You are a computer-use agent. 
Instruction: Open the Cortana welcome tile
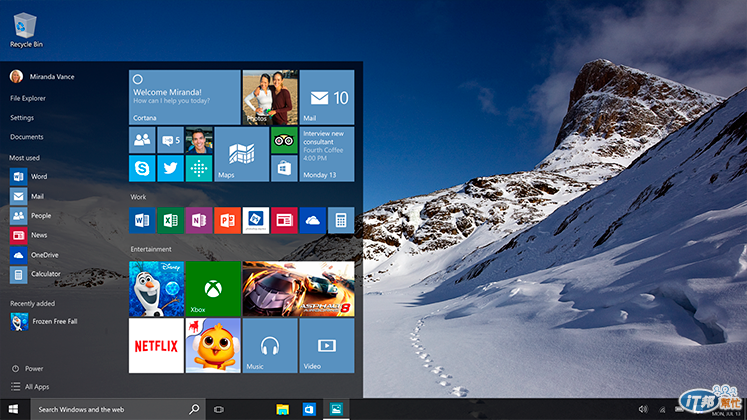184,97
